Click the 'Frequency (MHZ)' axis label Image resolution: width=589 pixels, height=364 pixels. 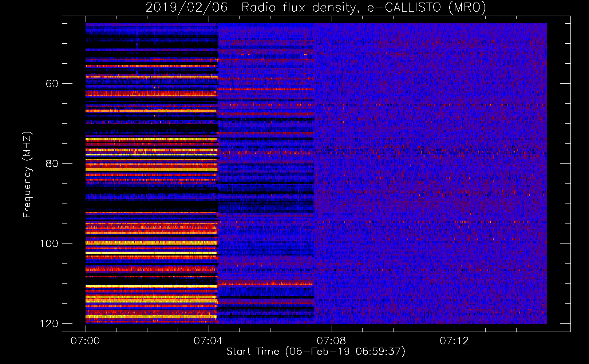point(27,175)
